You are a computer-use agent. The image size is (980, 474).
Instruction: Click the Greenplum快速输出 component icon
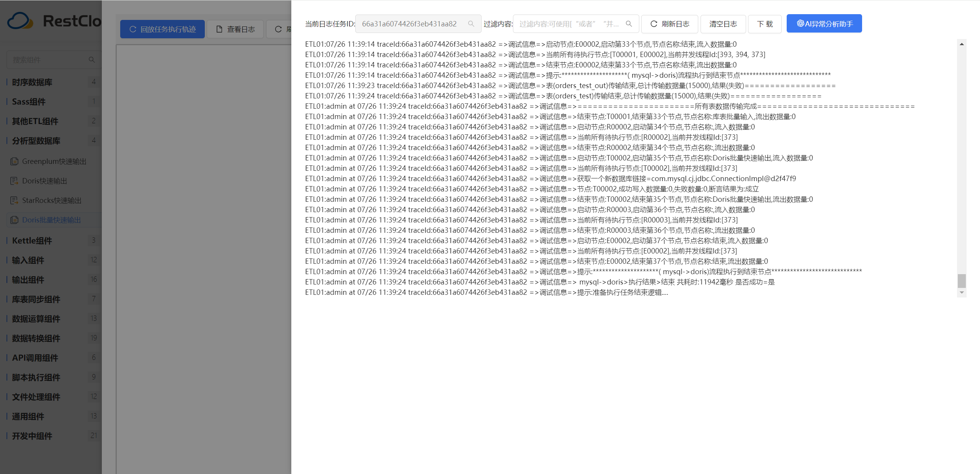tap(15, 161)
